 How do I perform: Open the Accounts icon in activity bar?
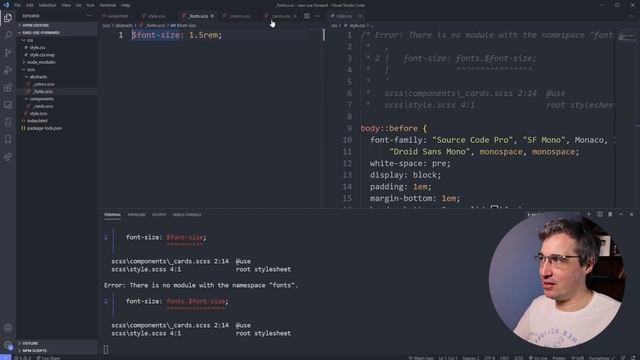coord(8,328)
